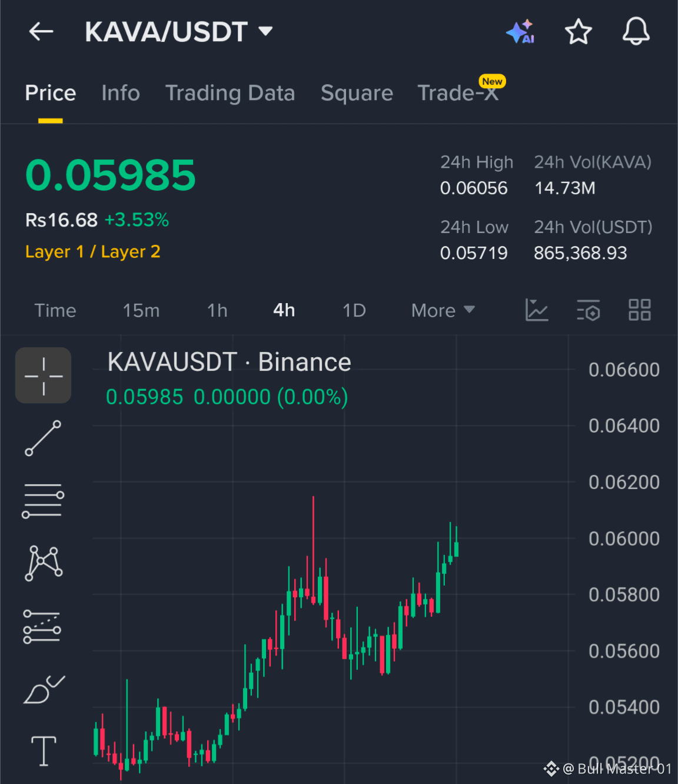Click the 0.06400 price axis label
The height and width of the screenshot is (784, 678).
tap(624, 426)
